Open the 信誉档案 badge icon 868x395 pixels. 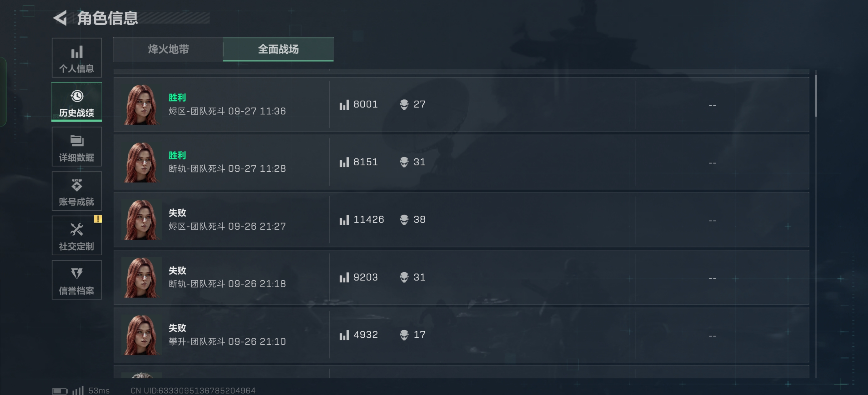[x=77, y=273]
